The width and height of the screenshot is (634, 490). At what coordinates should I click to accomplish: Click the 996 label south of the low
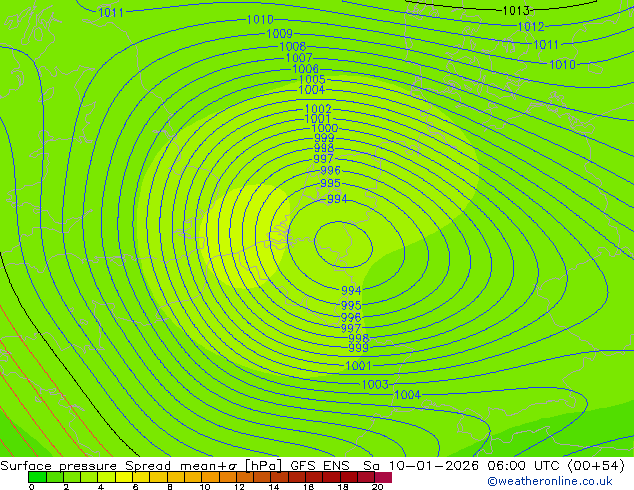(x=351, y=317)
